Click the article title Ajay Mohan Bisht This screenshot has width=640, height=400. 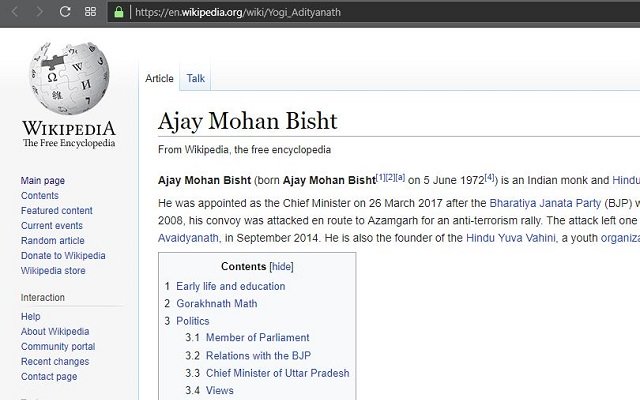point(248,121)
